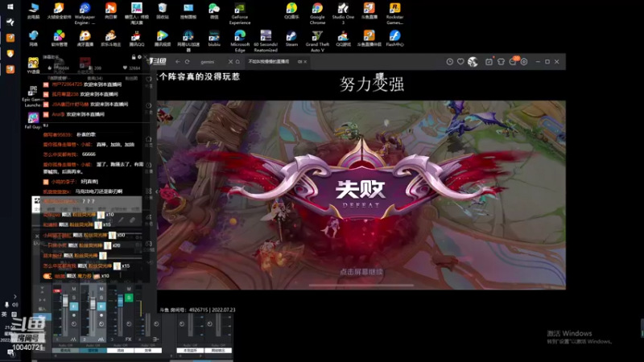The width and height of the screenshot is (644, 362).
Task: Expand the taskbar hidden icons chevron
Action: coord(14,296)
